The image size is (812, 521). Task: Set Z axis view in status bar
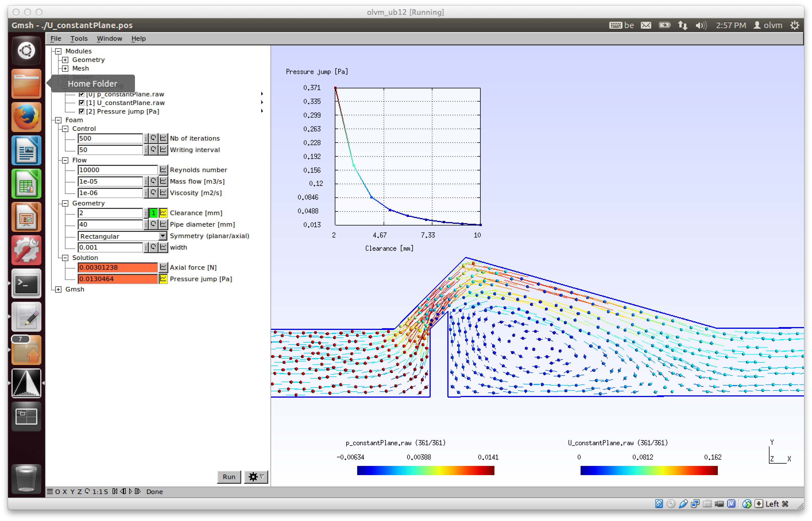click(x=80, y=491)
